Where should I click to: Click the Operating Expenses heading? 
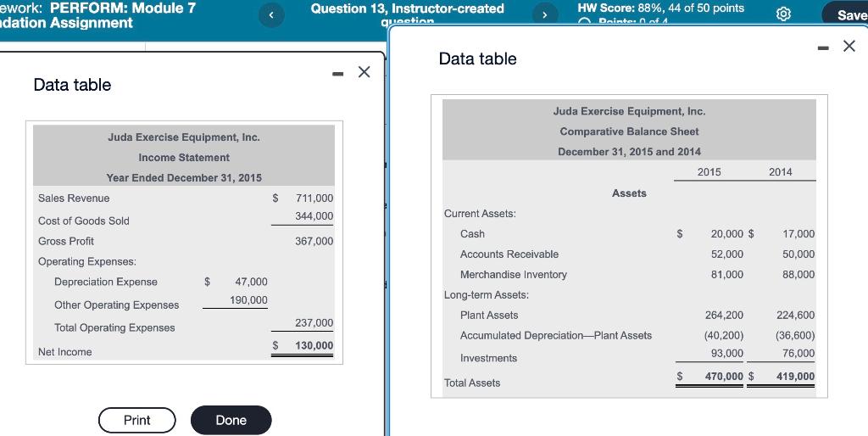pos(87,261)
